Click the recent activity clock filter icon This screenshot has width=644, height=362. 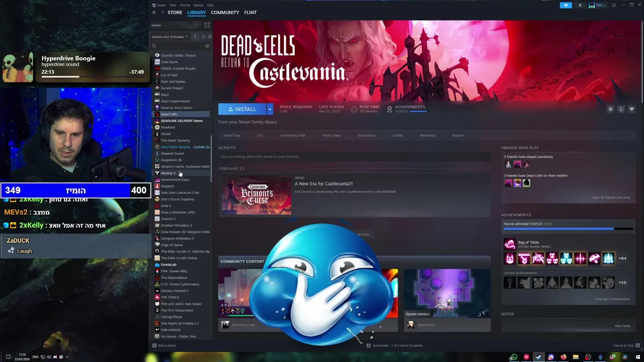point(203,37)
